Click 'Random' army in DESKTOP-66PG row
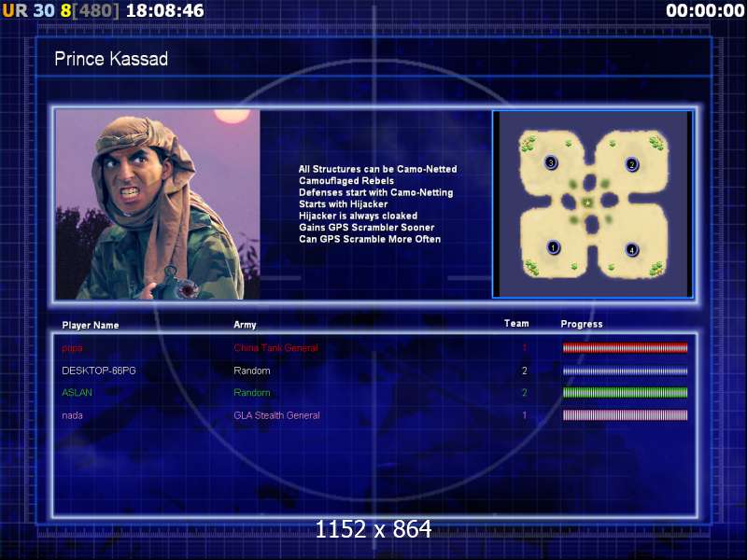 point(251,371)
